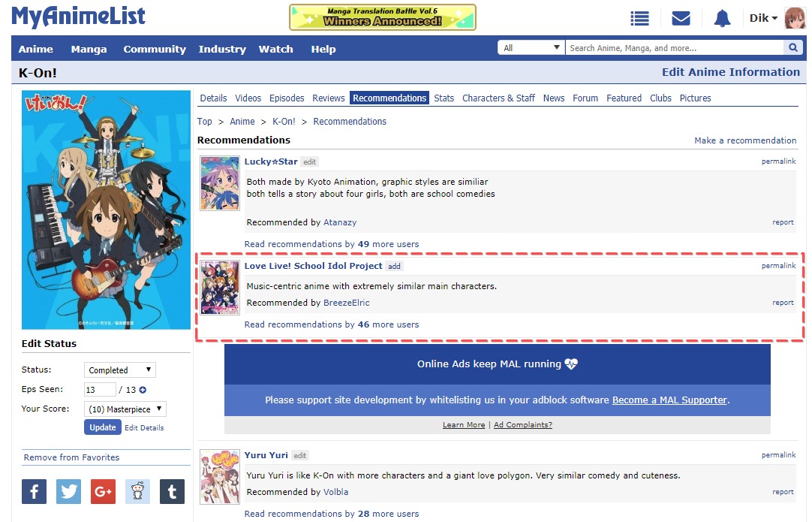Share on Twitter icon
The height and width of the screenshot is (522, 812).
(68, 491)
